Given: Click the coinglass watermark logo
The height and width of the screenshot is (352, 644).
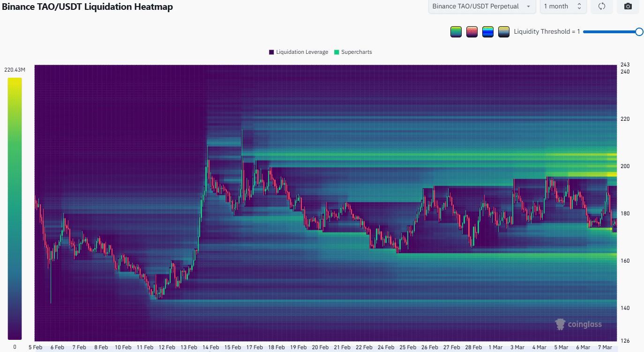Looking at the screenshot, I should 578,324.
